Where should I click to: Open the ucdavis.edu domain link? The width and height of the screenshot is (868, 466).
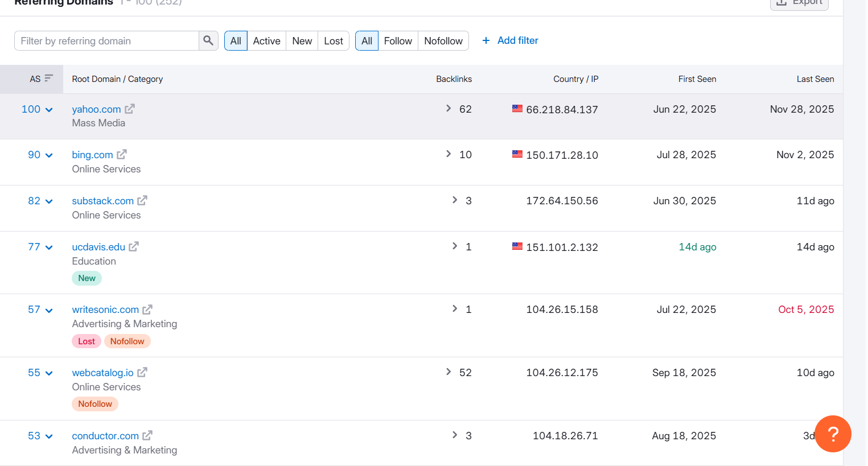click(98, 247)
